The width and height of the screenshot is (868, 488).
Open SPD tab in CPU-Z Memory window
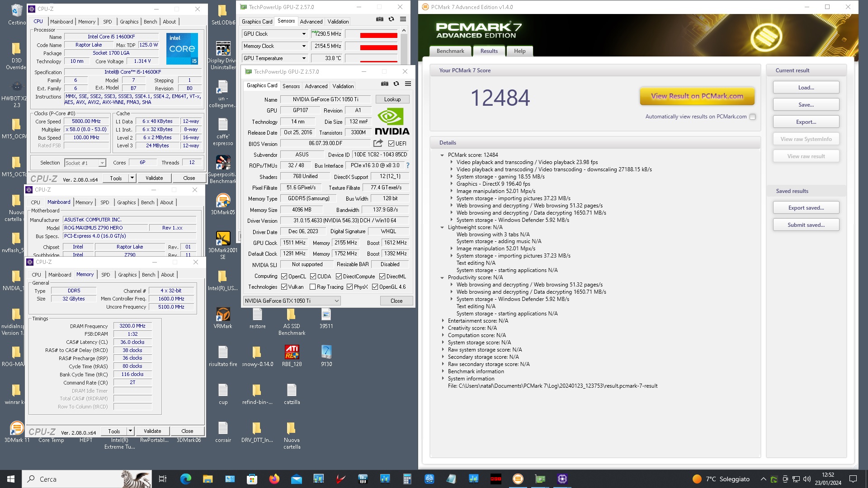[x=105, y=275]
